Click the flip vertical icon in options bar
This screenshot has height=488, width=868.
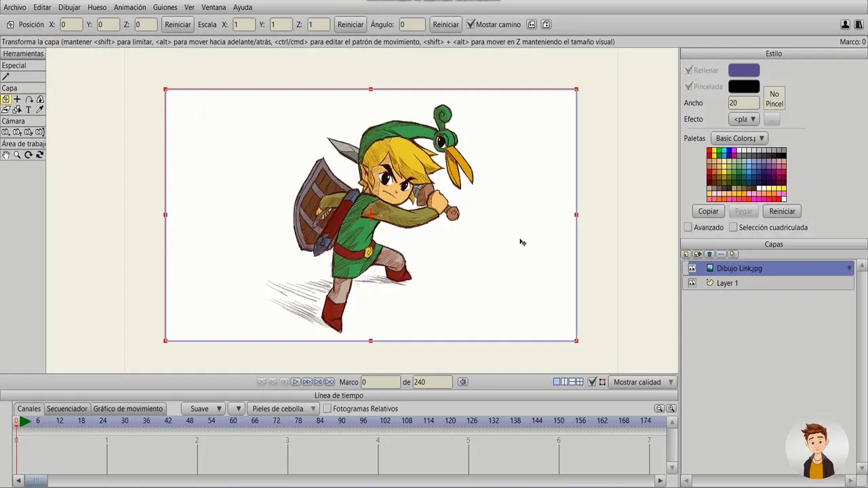(547, 24)
